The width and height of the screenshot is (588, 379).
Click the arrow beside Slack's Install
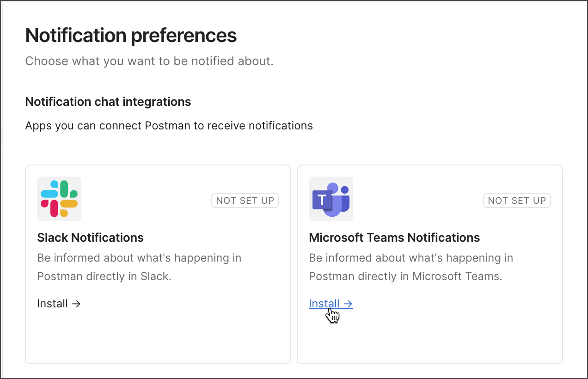77,304
